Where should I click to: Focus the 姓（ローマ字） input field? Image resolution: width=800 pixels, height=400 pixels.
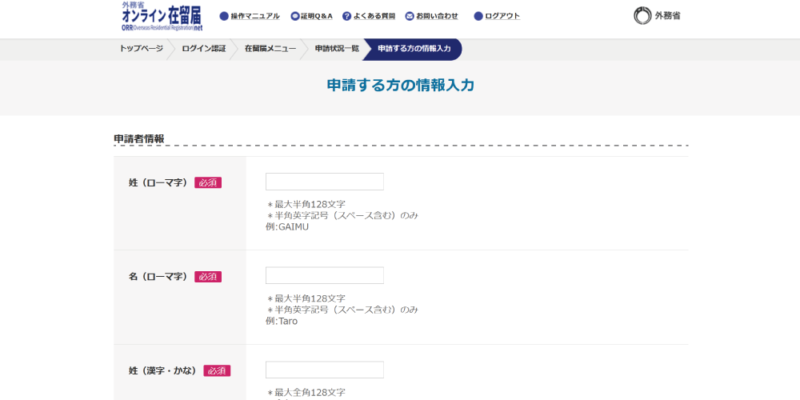(x=324, y=182)
